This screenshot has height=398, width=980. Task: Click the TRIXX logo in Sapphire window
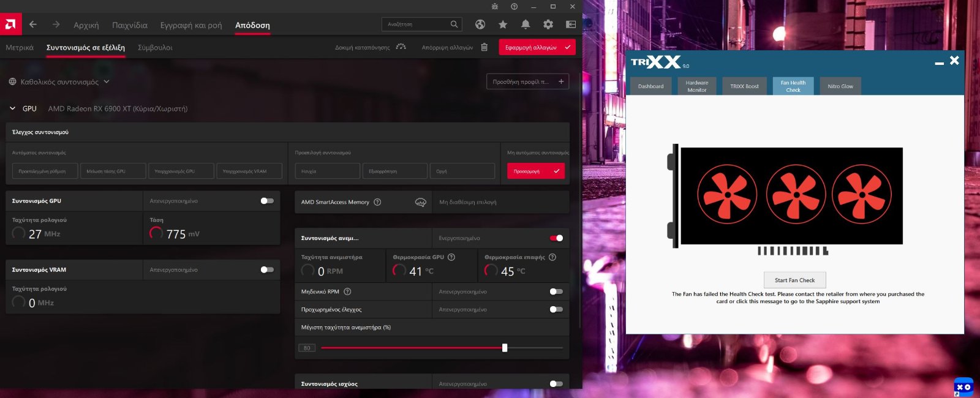(656, 62)
